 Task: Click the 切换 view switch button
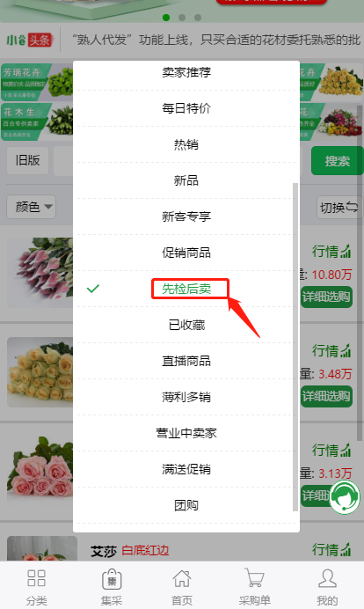pos(339,208)
